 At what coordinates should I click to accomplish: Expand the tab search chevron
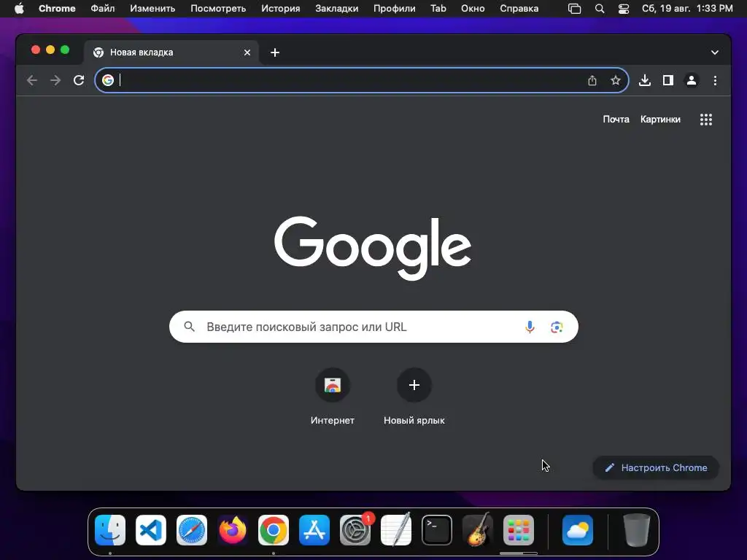(x=715, y=52)
